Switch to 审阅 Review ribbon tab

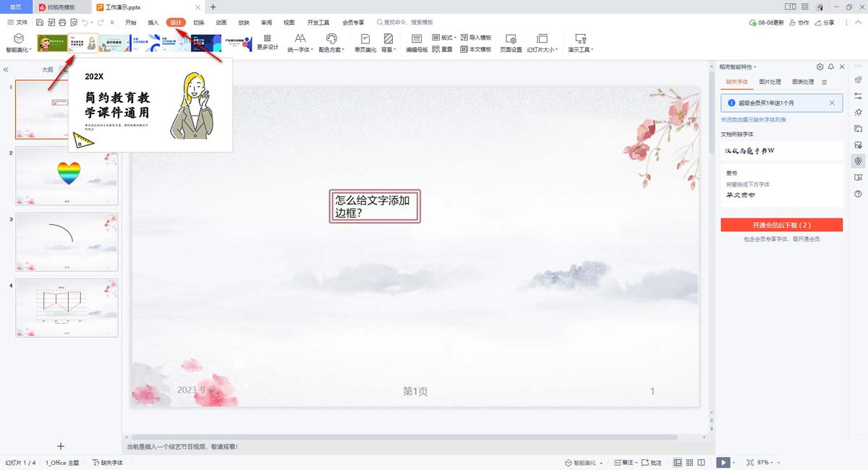[267, 22]
